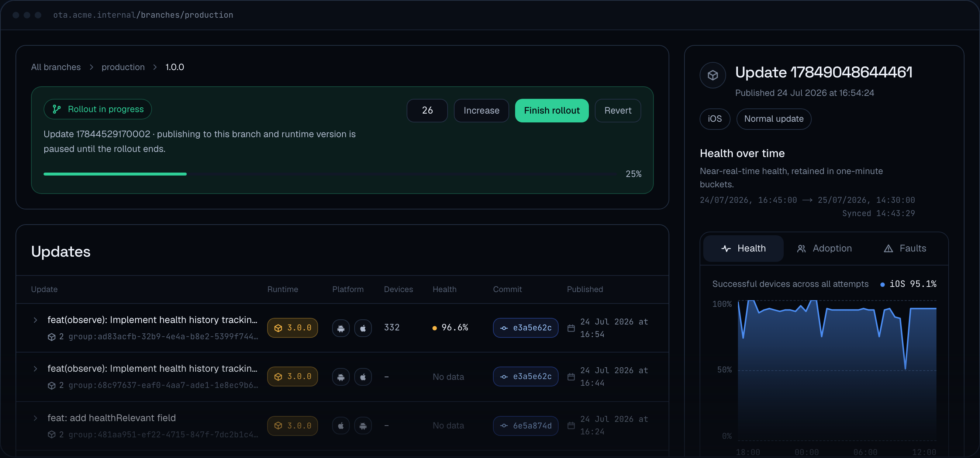Open commit e3a5e62c in the 16:54 row

525,327
